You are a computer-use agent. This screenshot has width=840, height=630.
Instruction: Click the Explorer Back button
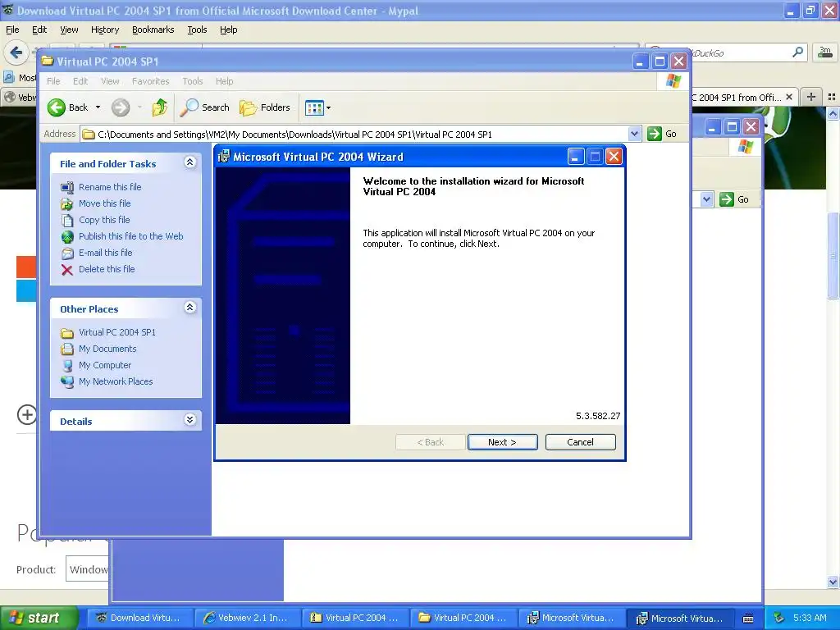pyautogui.click(x=67, y=107)
